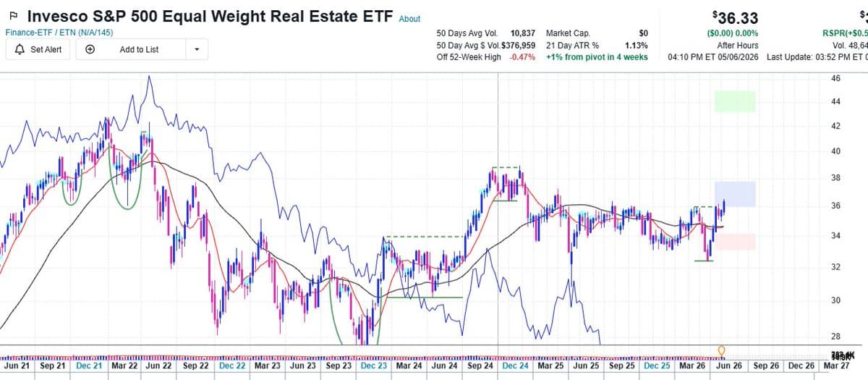Click the 04:10 PM ET 05/06/2026 timestamp
The width and height of the screenshot is (868, 380).
[713, 56]
